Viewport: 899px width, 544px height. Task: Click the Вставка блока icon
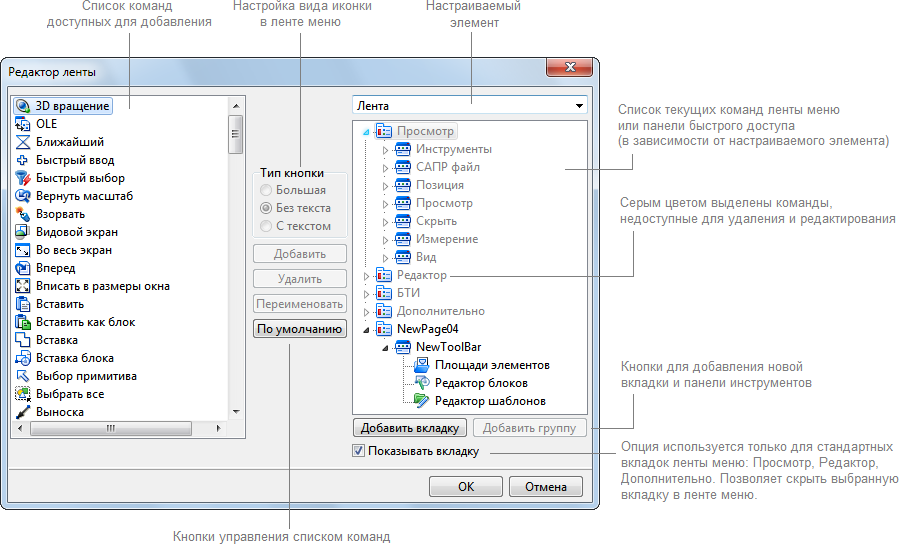pos(22,358)
